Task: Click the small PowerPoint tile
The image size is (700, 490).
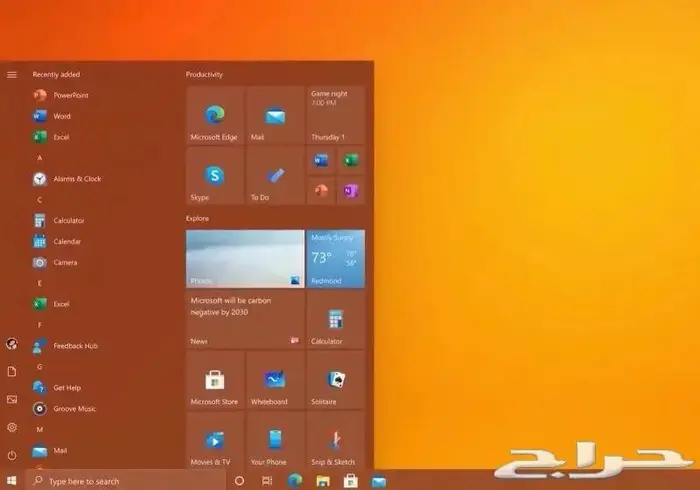Action: [x=321, y=191]
